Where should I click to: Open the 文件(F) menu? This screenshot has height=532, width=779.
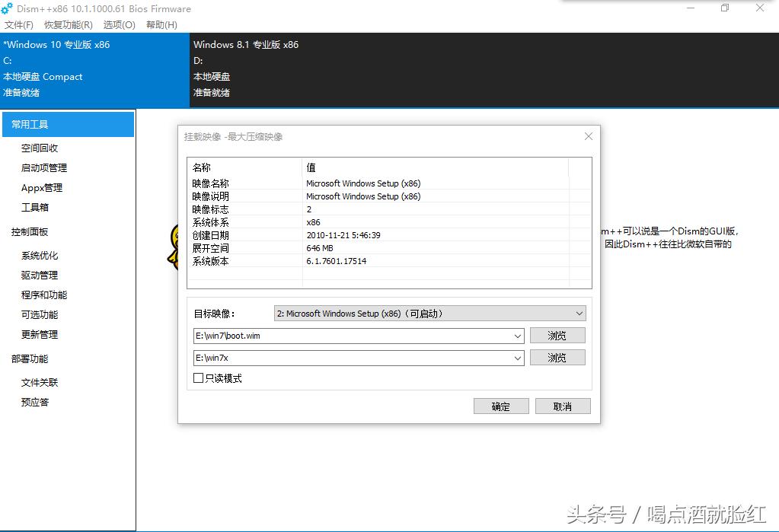pyautogui.click(x=19, y=24)
